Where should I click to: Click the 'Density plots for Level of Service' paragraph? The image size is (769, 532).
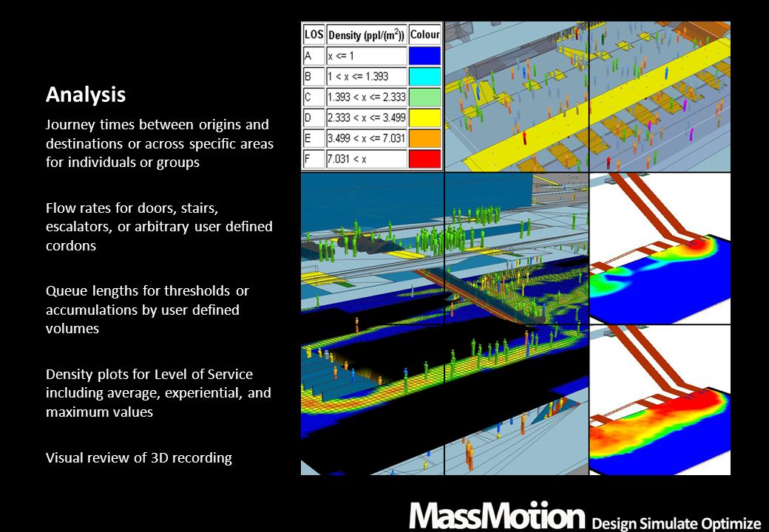click(158, 393)
